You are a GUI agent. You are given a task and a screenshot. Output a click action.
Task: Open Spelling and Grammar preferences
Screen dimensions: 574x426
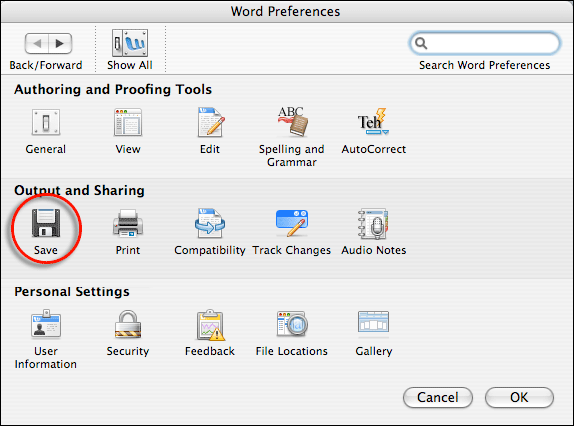(292, 121)
